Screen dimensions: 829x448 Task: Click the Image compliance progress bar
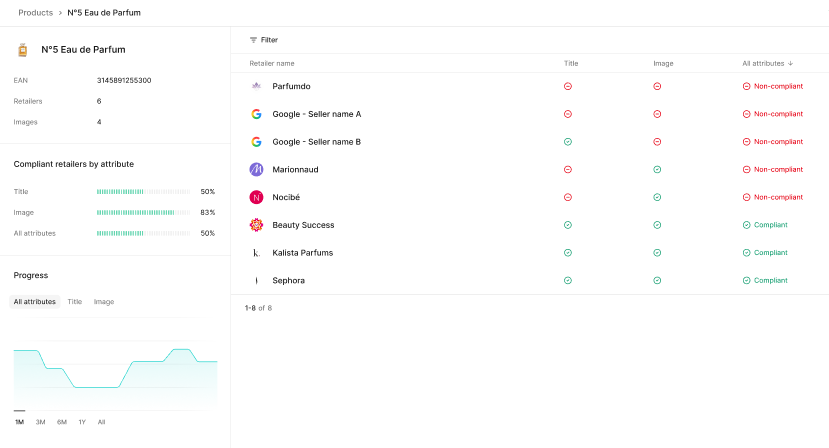[143, 212]
